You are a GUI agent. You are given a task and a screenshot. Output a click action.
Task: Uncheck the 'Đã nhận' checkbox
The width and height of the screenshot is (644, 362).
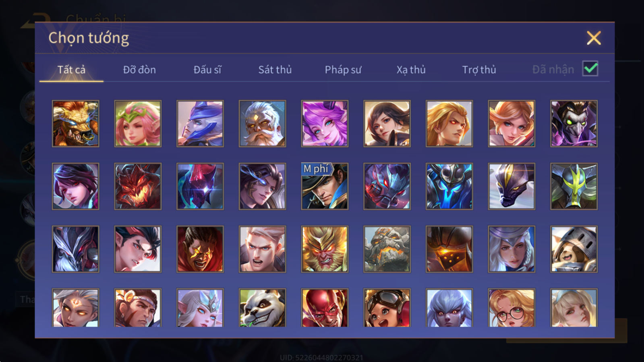click(590, 69)
